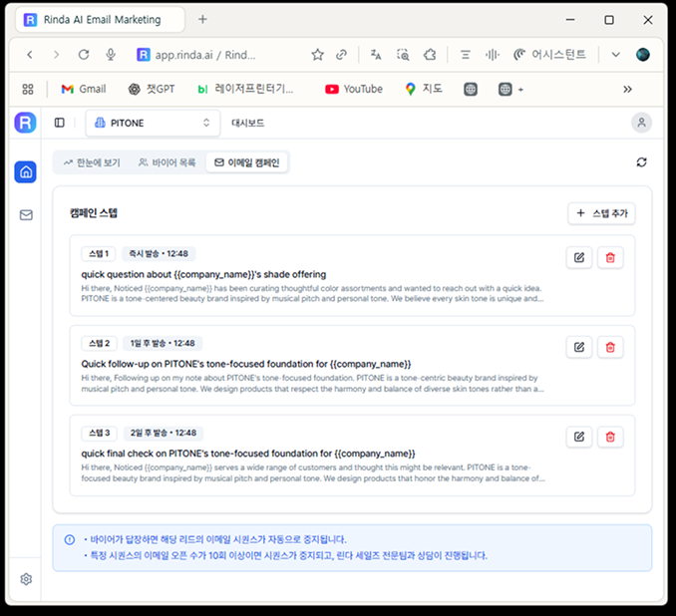676x616 pixels.
Task: Open the YouTube bookmark
Action: point(354,90)
